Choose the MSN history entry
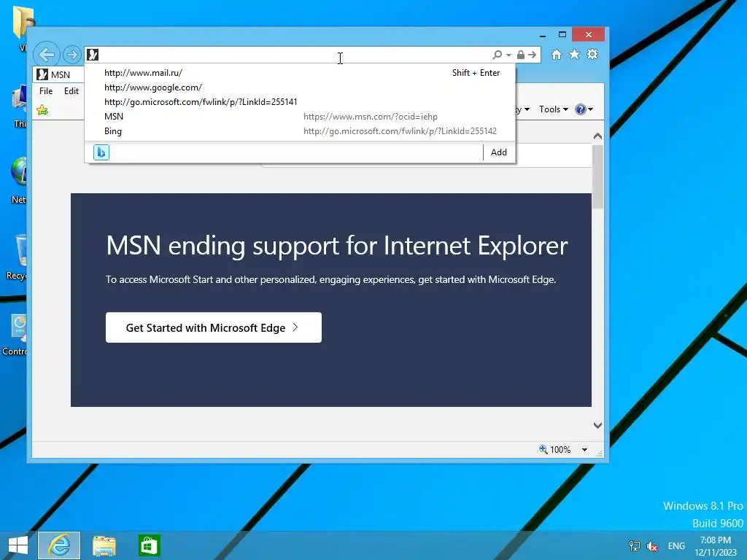Viewport: 747px width, 560px height. (x=300, y=117)
